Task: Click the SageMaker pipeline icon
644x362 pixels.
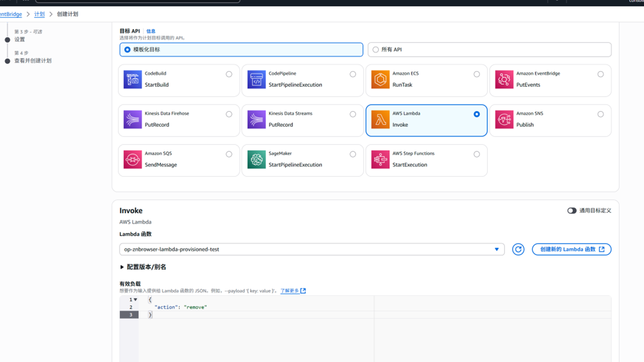Action: click(256, 159)
